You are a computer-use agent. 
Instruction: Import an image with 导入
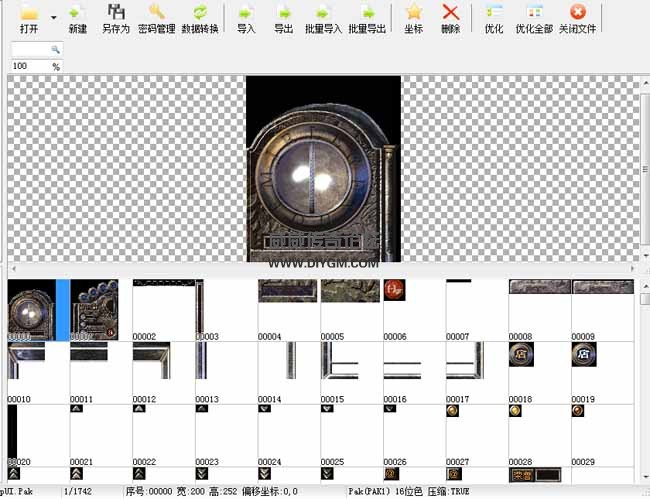point(246,19)
